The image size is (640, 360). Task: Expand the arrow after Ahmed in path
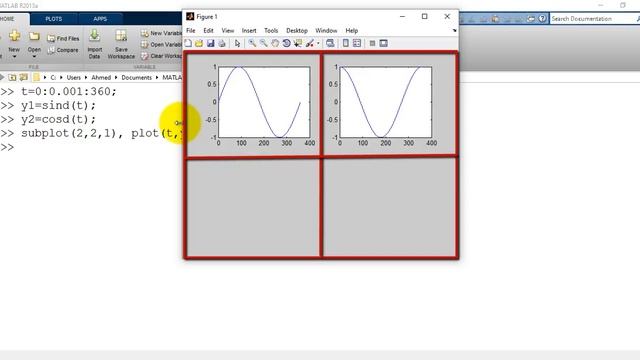[x=116, y=78]
